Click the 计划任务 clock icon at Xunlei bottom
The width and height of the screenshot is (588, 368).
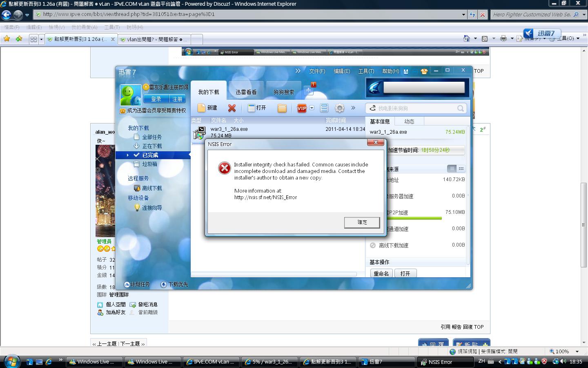[x=127, y=284]
